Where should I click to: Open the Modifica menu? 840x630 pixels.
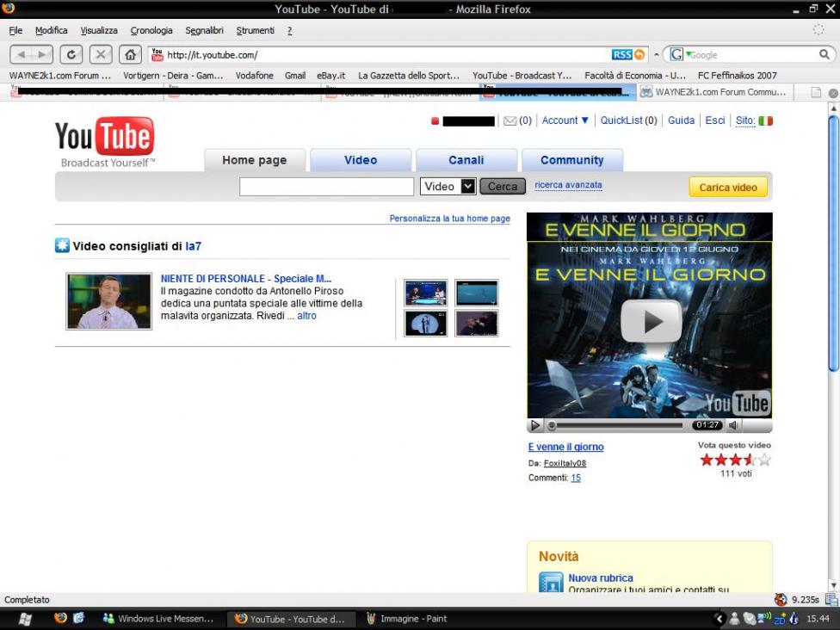point(52,30)
